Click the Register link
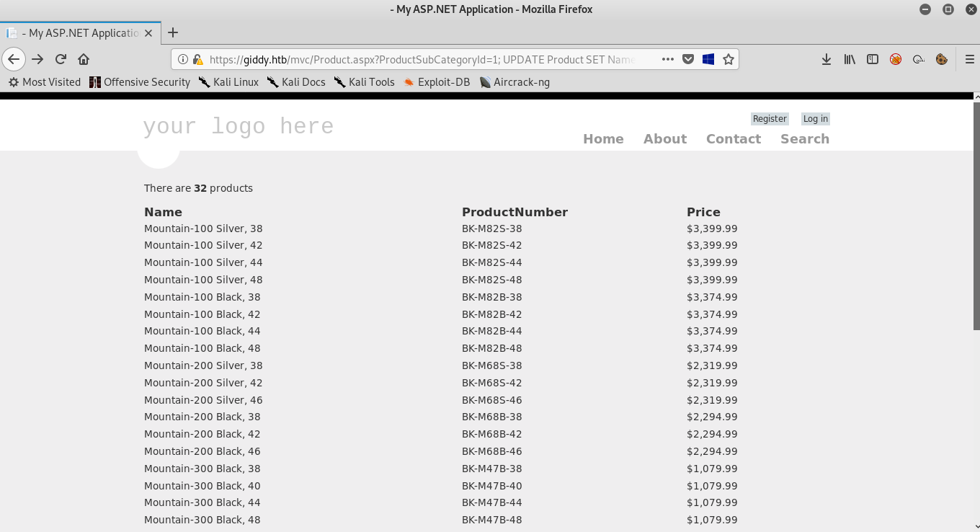 pos(770,119)
